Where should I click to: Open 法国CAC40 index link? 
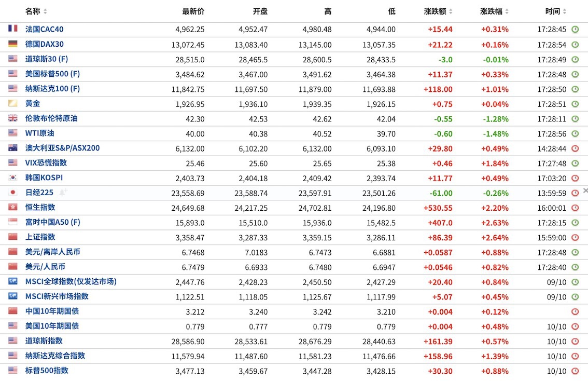[44, 29]
